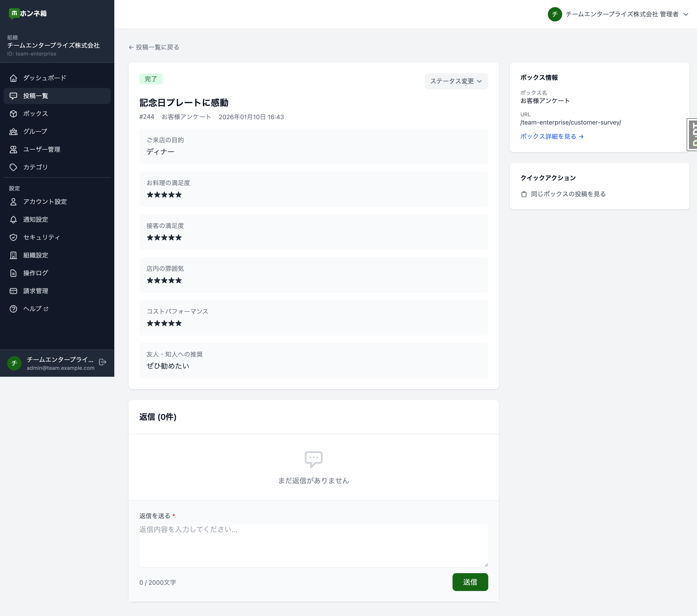The width and height of the screenshot is (697, 616).
Task: Click the group people icon
Action: click(13, 132)
